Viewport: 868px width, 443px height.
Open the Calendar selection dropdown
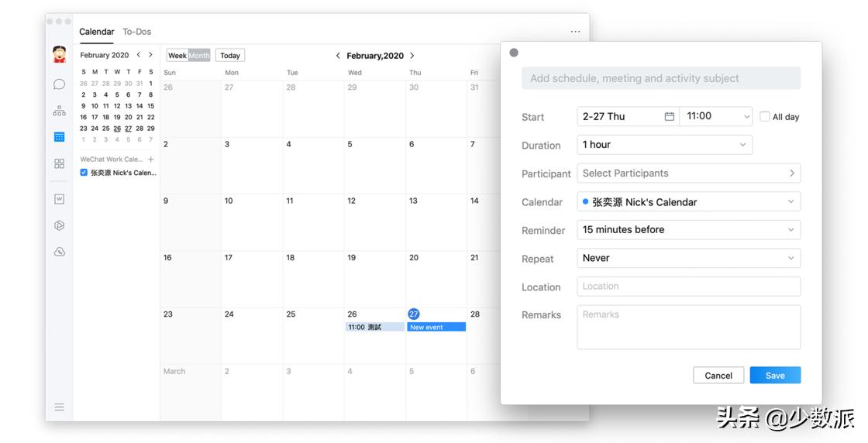(x=689, y=202)
